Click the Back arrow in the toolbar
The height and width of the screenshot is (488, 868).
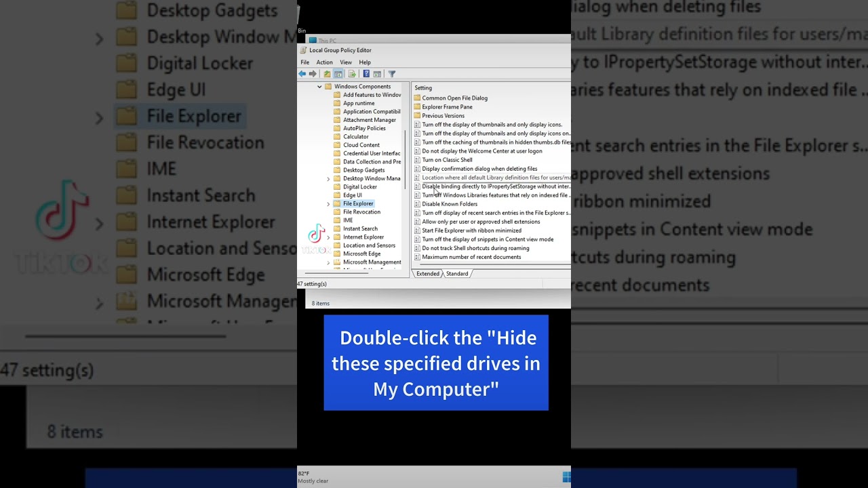click(x=302, y=74)
